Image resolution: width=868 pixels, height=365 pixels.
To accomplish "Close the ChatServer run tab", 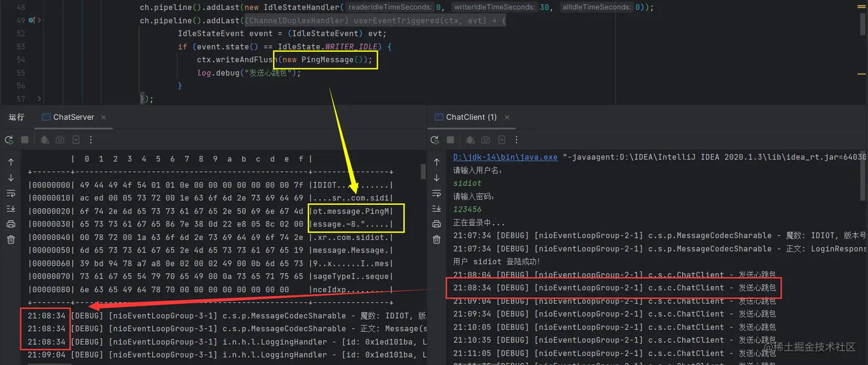I will click(104, 117).
